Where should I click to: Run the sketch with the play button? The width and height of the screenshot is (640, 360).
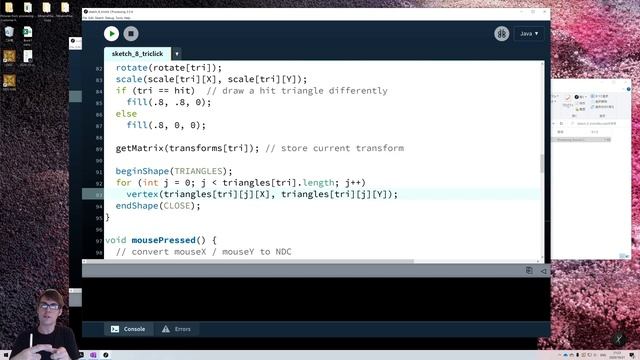(x=111, y=34)
